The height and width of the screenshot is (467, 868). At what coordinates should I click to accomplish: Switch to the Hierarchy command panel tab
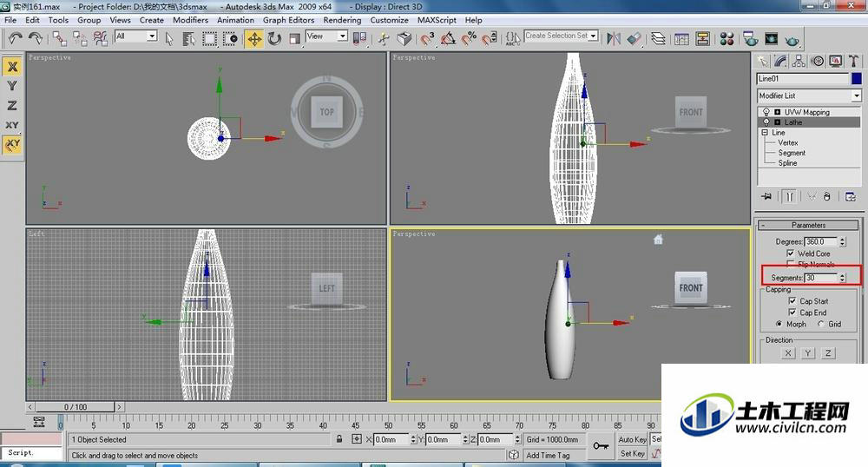click(x=799, y=61)
